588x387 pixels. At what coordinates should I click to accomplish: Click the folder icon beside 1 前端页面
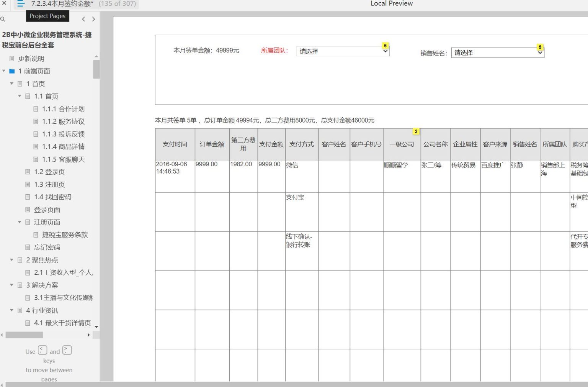click(12, 71)
